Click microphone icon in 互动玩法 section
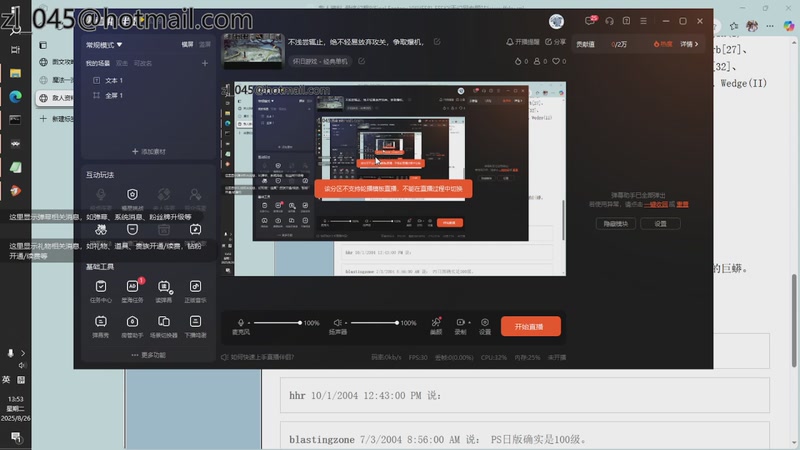 pos(101,194)
